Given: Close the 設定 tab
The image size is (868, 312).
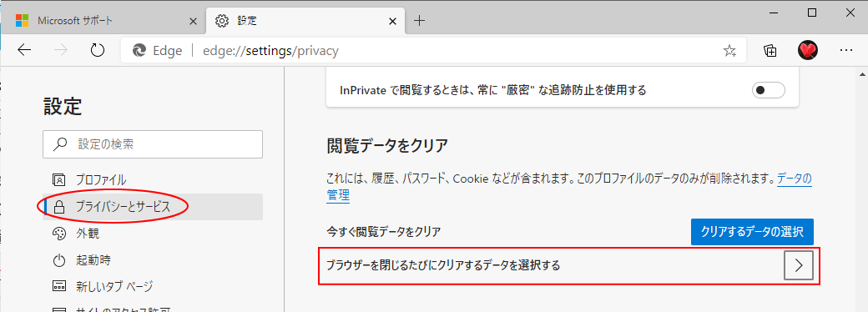Looking at the screenshot, I should pos(392,22).
